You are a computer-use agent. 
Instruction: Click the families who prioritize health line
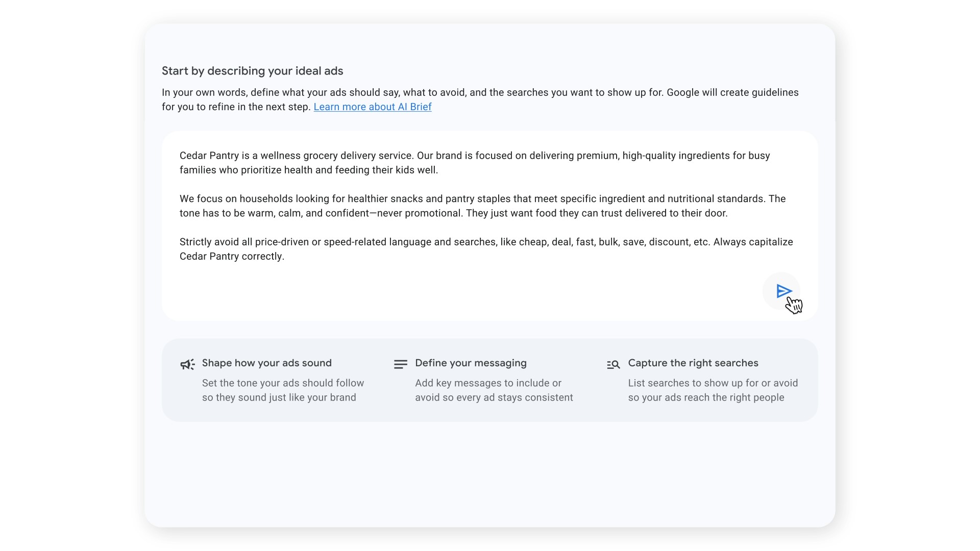(x=309, y=170)
